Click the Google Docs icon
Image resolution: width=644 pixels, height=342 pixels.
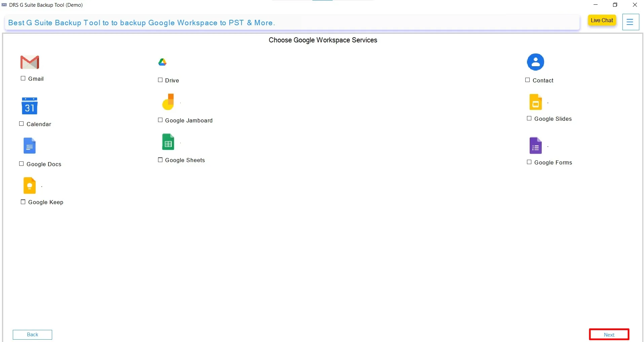coord(30,146)
